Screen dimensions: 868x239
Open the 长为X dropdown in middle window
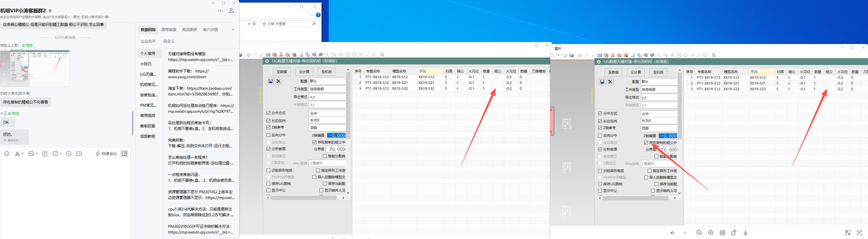click(x=327, y=121)
